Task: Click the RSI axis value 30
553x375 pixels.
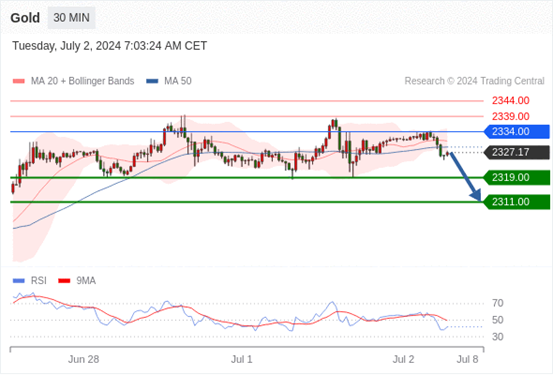Action: 498,337
